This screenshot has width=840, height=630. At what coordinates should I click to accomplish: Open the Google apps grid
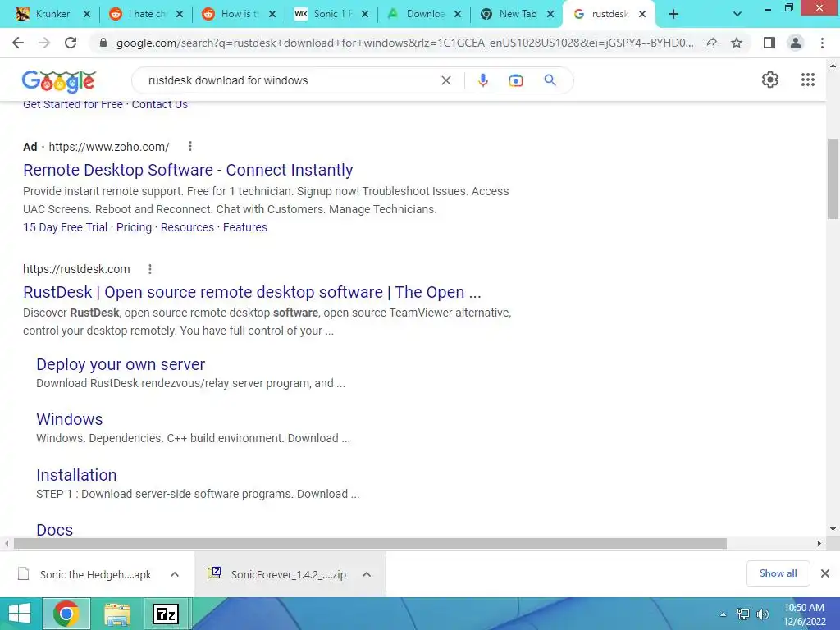[x=808, y=80]
